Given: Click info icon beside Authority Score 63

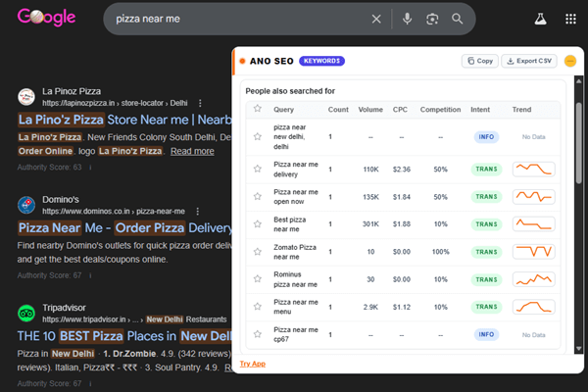Looking at the screenshot, I should (x=90, y=168).
